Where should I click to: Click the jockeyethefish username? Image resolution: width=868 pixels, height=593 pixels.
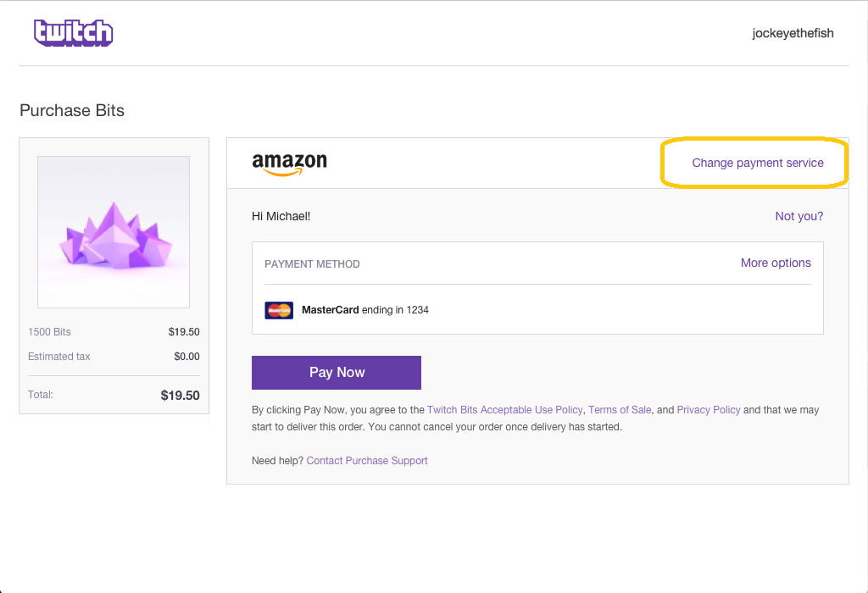pyautogui.click(x=793, y=33)
